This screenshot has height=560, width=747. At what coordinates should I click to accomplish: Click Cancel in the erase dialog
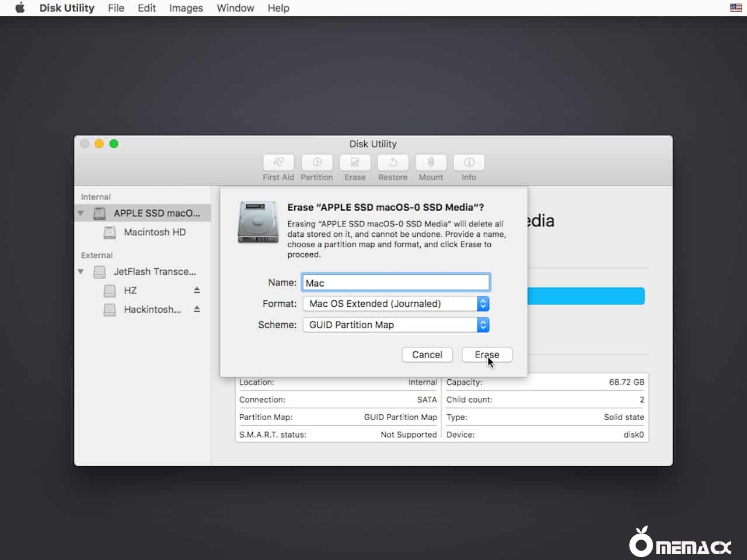click(x=427, y=355)
